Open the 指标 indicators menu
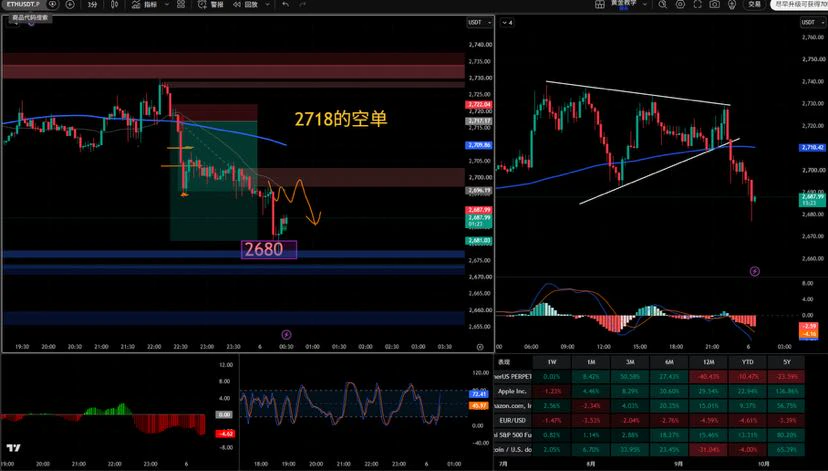The image size is (828, 471). point(144,4)
